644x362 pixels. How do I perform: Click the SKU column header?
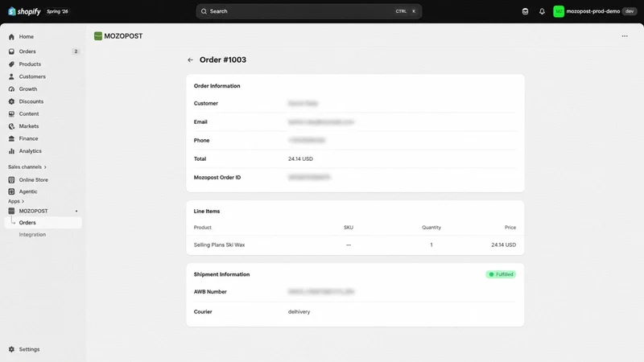[349, 228]
